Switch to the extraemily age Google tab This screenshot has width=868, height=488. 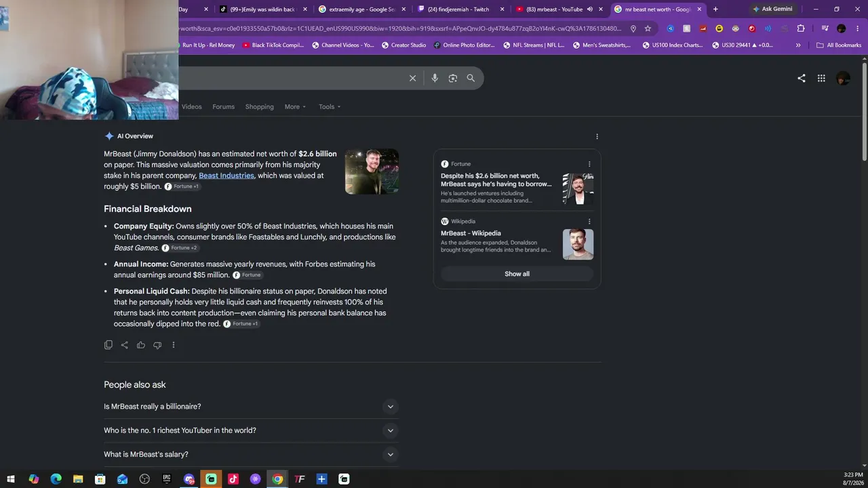(361, 9)
